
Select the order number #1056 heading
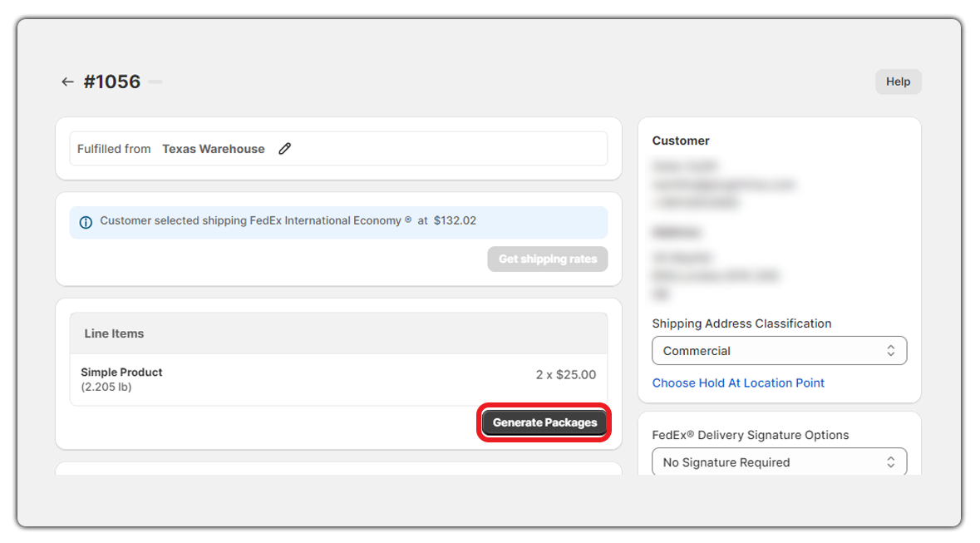(x=112, y=82)
